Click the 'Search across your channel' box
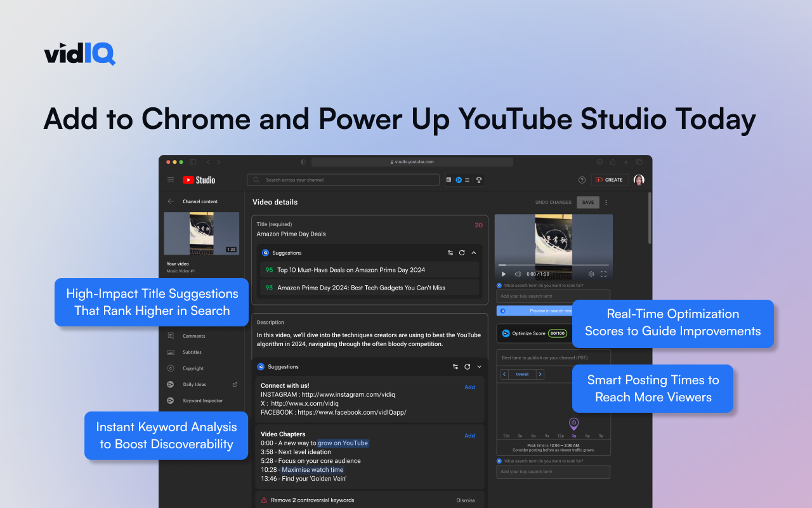Screen dimensions: 812x508 pos(343,180)
